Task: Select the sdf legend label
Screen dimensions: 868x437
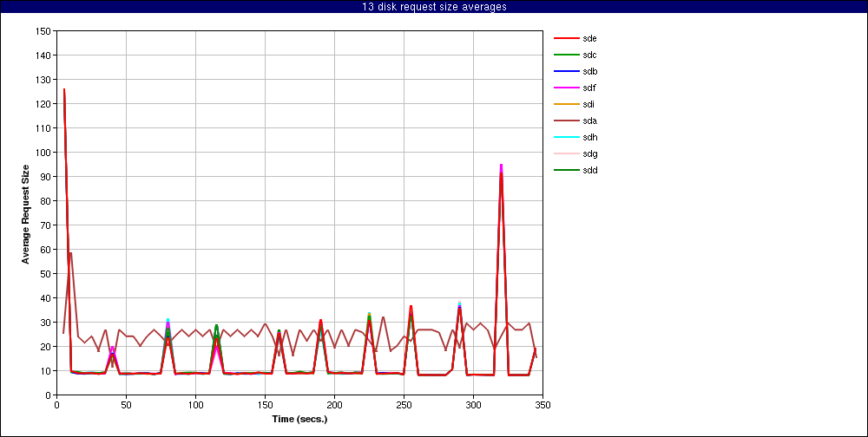Action: point(589,88)
